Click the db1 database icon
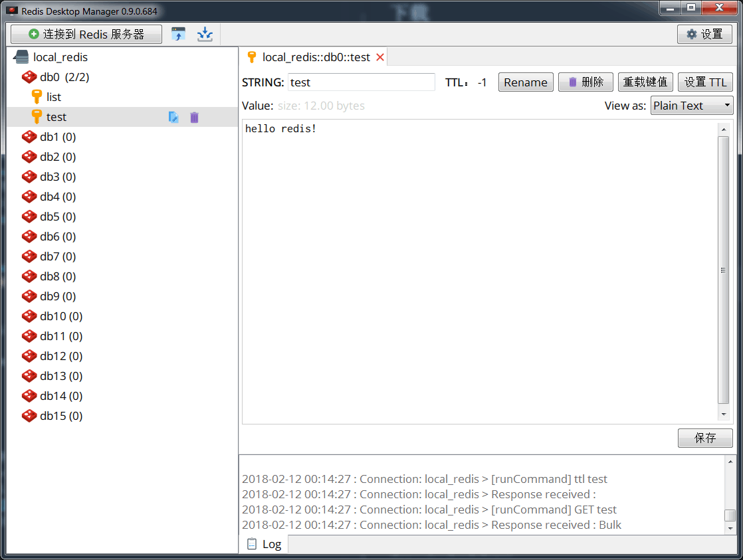Viewport: 743px width, 560px height. click(x=29, y=137)
